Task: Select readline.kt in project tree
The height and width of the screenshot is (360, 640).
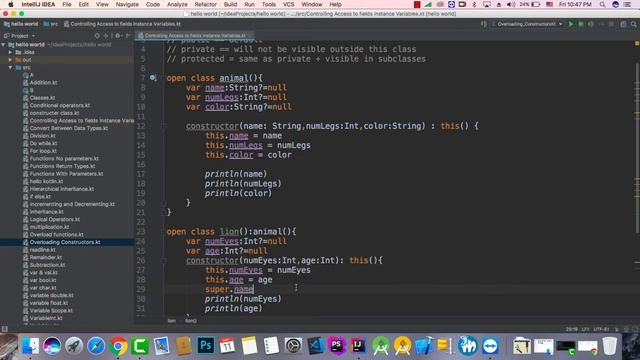Action: point(42,250)
